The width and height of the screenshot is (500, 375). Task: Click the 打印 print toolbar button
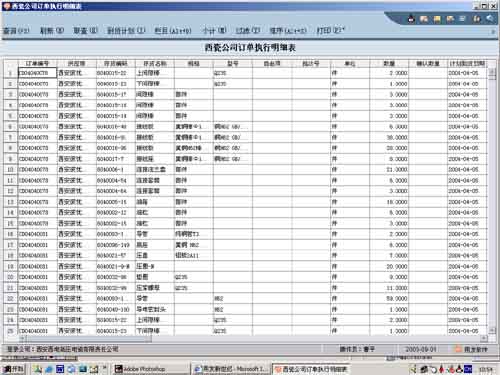pyautogui.click(x=330, y=30)
